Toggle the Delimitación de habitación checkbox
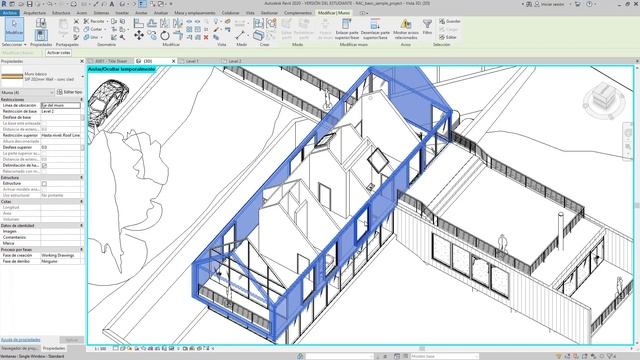Viewport: 640px width, 360px height. (44, 166)
